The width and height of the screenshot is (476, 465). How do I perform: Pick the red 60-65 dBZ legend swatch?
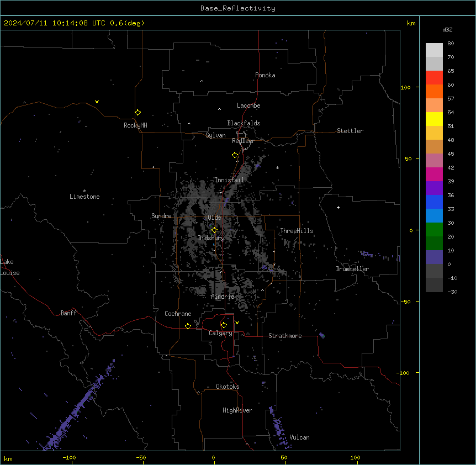[434, 78]
